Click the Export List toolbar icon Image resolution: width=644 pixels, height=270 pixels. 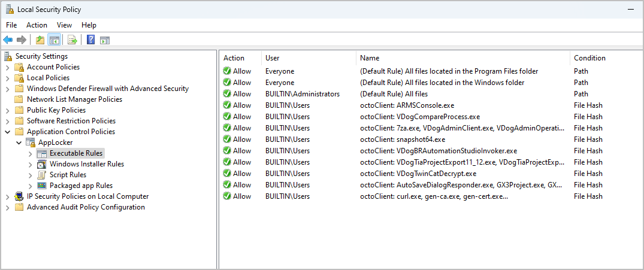point(72,40)
